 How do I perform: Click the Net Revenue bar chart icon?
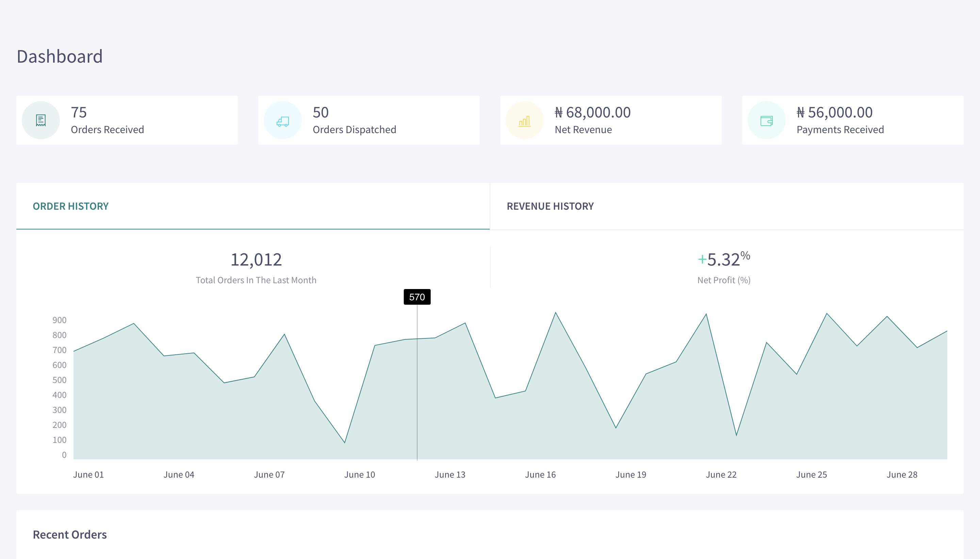[x=524, y=121]
